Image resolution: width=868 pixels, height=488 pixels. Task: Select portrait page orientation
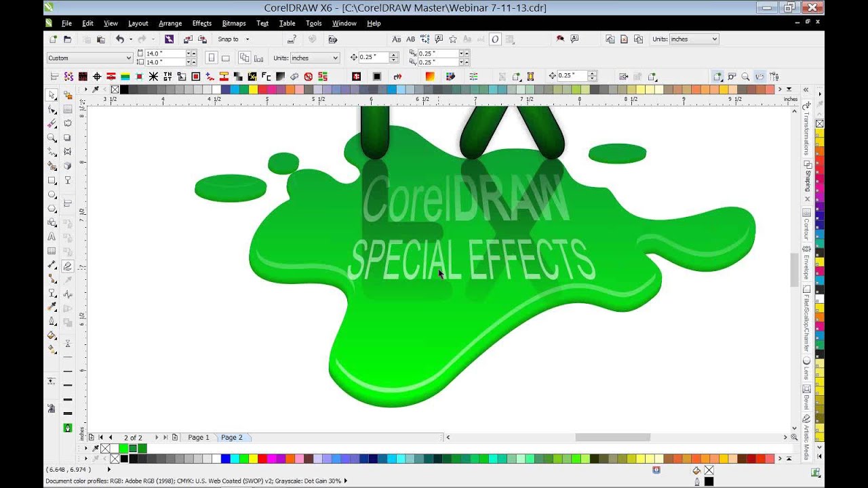(x=212, y=58)
